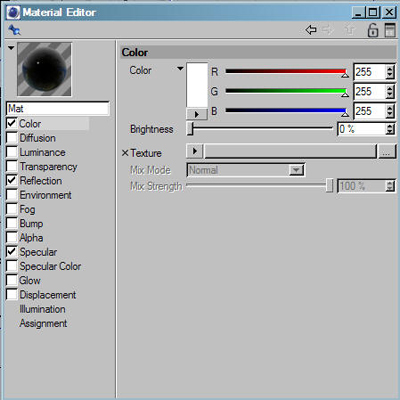Click the Brightness percent field

361,129
